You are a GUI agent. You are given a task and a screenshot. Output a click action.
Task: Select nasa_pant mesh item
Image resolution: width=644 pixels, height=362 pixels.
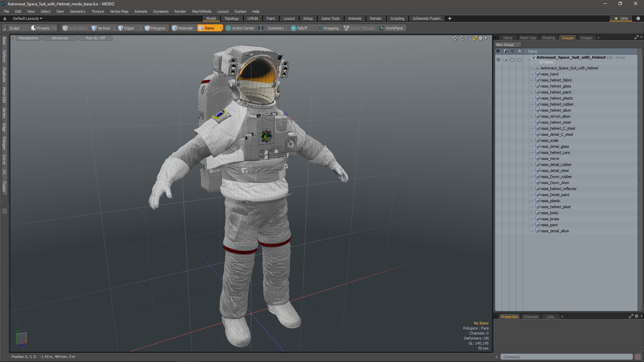(549, 225)
